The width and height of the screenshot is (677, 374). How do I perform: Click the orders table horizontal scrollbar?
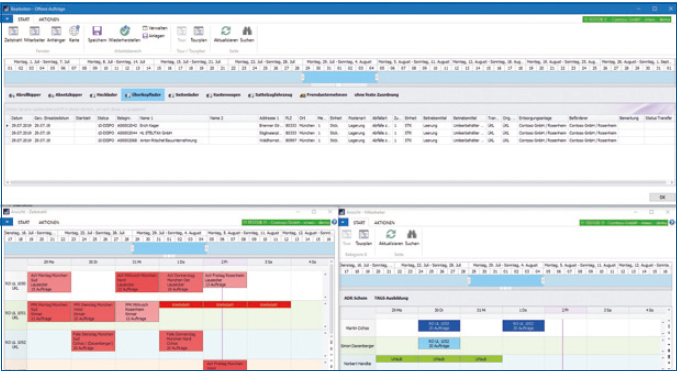tap(339, 183)
